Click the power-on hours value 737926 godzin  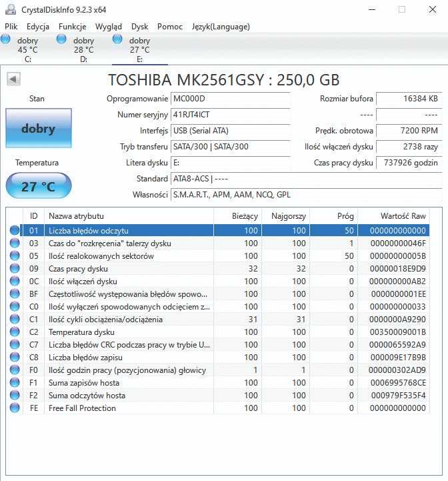point(409,163)
